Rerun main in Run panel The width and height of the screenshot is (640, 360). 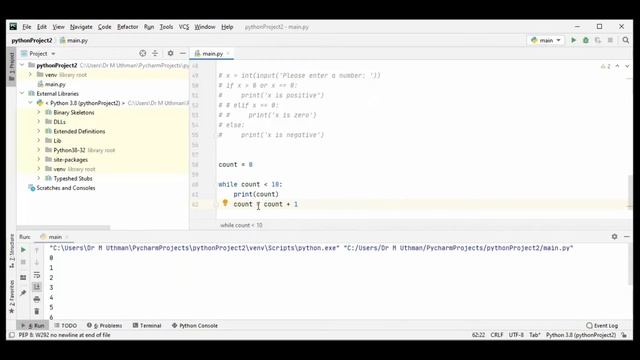point(23,249)
